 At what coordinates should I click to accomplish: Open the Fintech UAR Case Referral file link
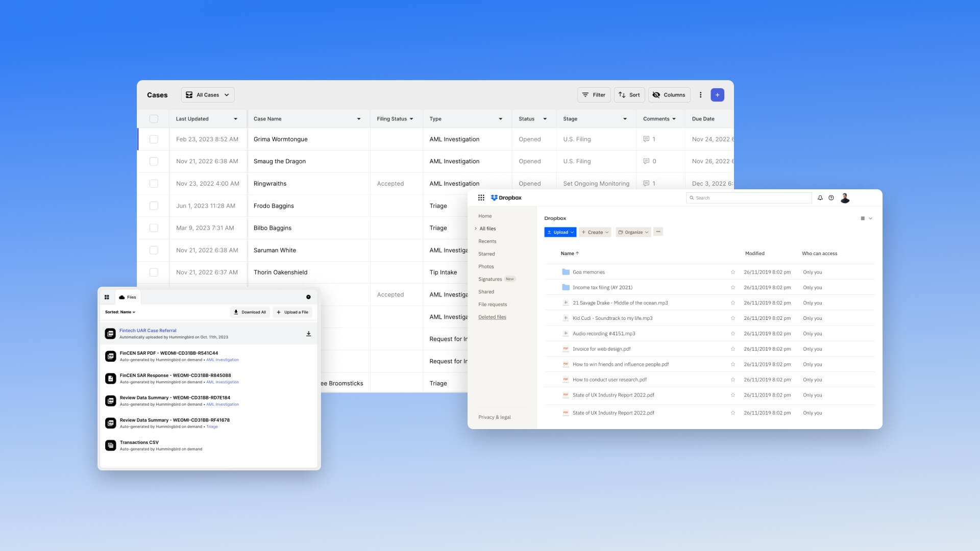coord(148,331)
